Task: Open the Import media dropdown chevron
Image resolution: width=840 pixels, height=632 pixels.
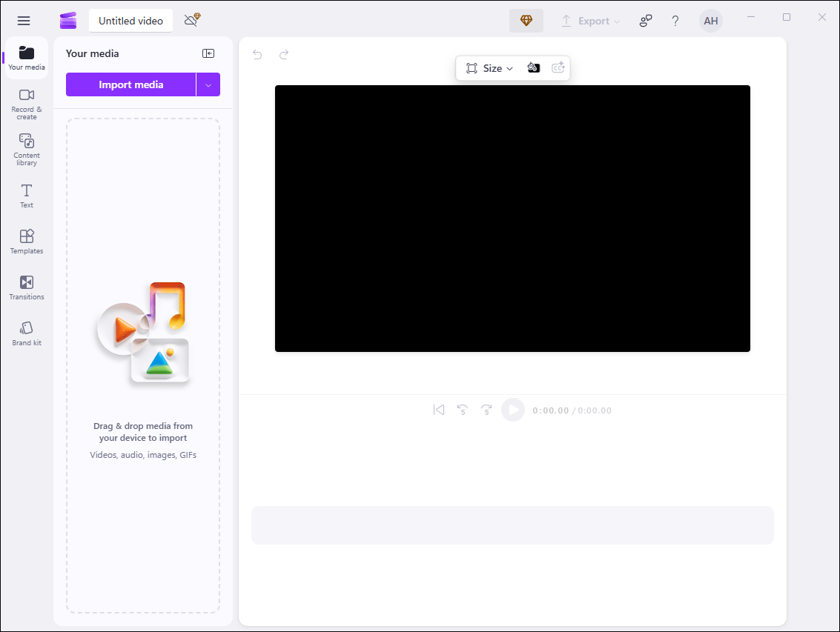Action: point(209,84)
